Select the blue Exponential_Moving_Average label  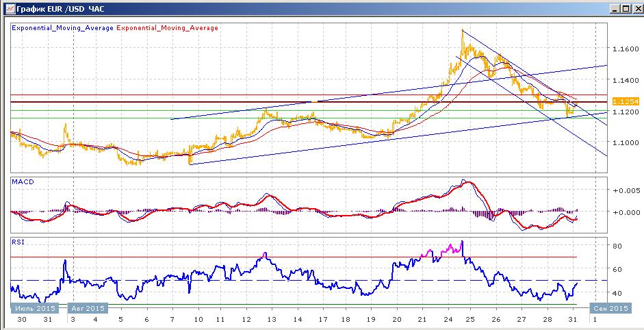(x=62, y=28)
